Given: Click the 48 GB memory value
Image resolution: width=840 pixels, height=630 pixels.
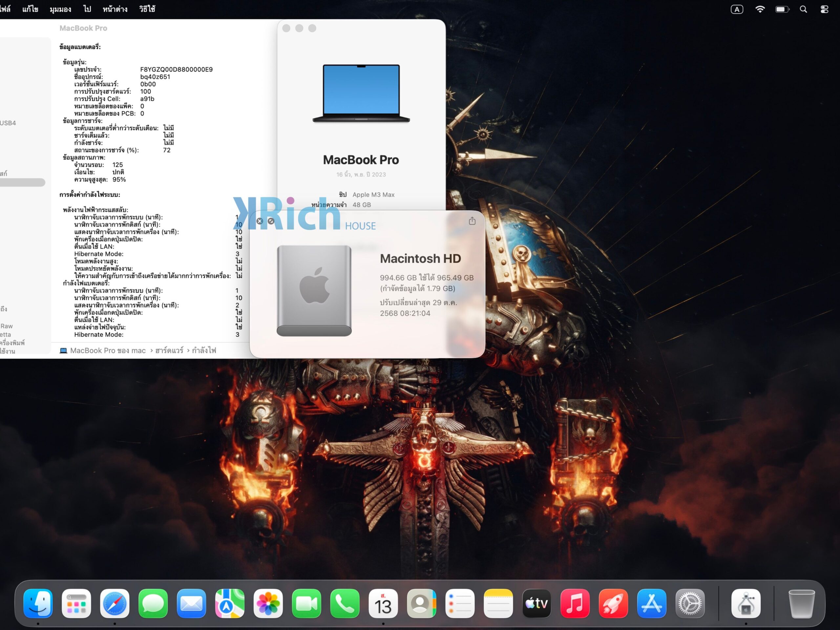Looking at the screenshot, I should (362, 205).
